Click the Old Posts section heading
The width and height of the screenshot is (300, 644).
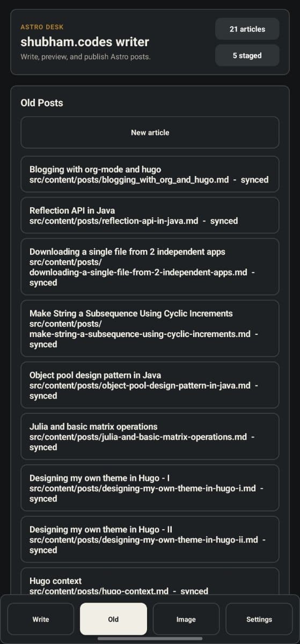click(x=42, y=103)
